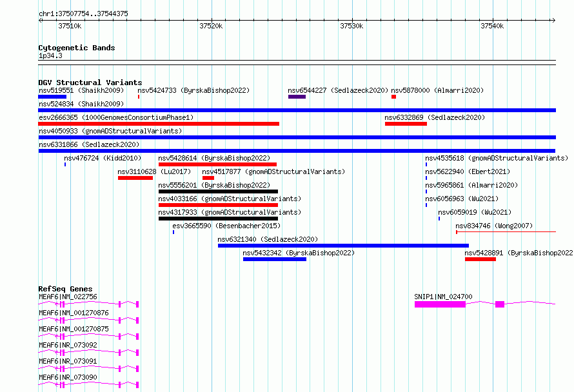Click the Cytogenetic Bands track heading

pos(77,48)
